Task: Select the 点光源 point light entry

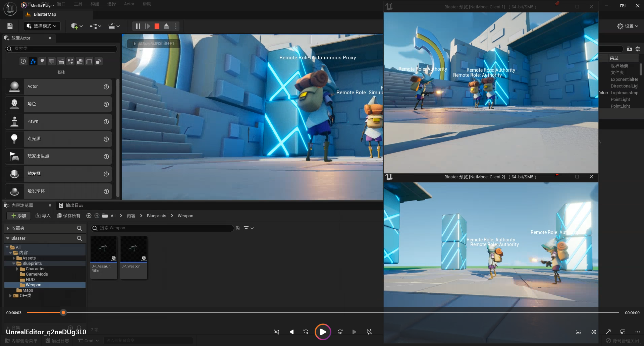Action: (58, 139)
